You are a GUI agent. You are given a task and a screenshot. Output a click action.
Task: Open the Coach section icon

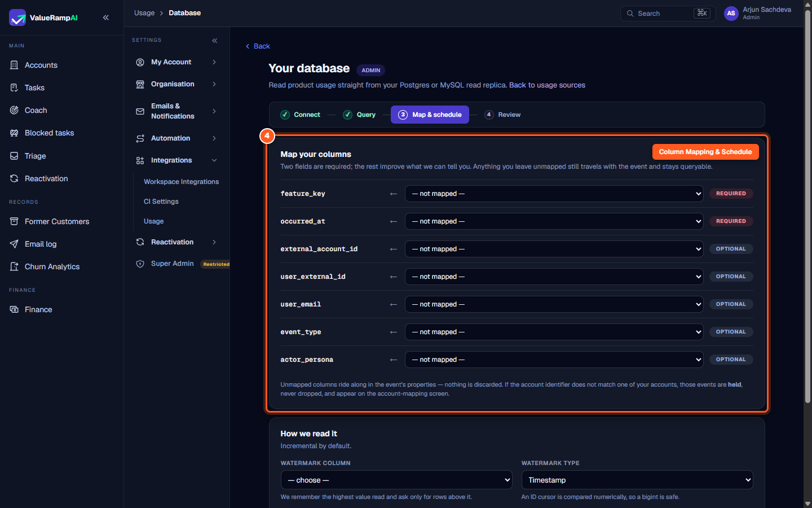[14, 110]
